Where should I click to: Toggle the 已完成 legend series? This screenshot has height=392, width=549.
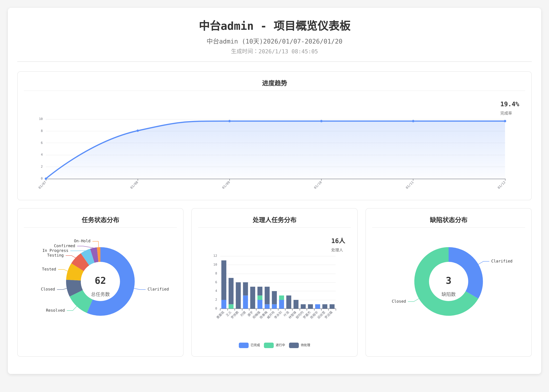click(x=244, y=345)
